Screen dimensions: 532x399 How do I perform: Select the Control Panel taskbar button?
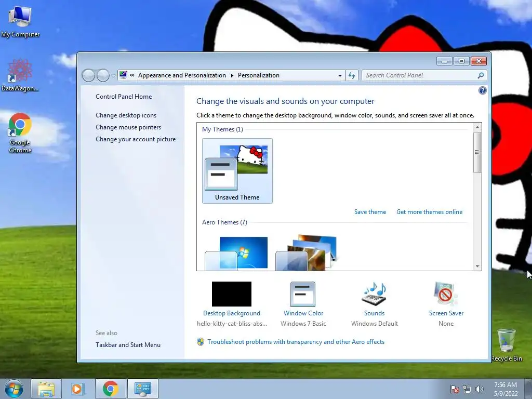(143, 389)
